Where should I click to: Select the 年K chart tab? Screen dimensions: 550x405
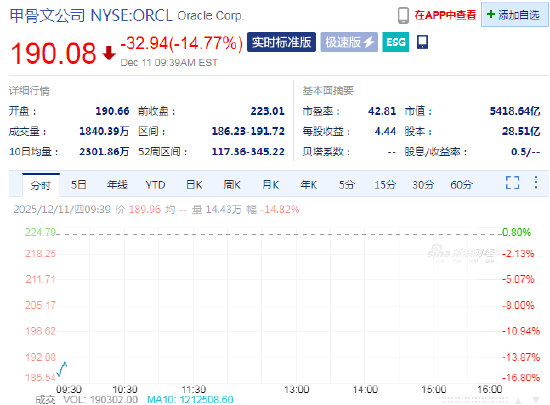pyautogui.click(x=309, y=185)
